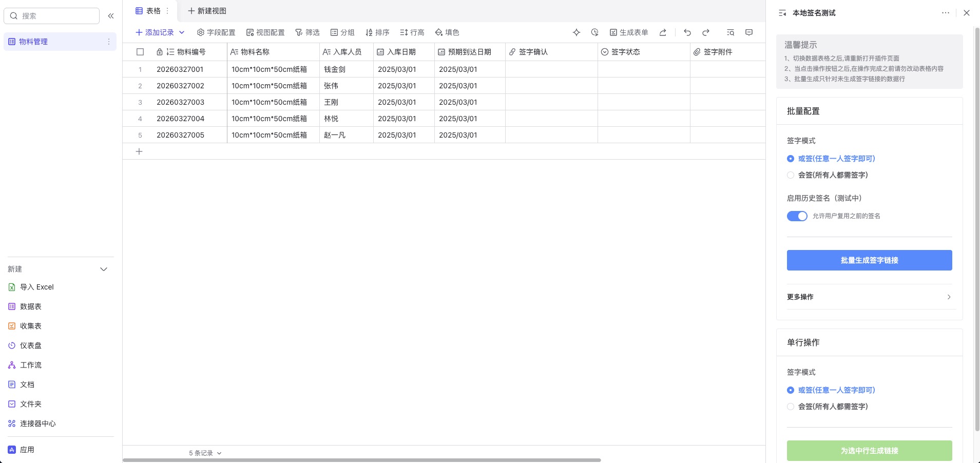Click the redo arrow icon

click(x=706, y=32)
